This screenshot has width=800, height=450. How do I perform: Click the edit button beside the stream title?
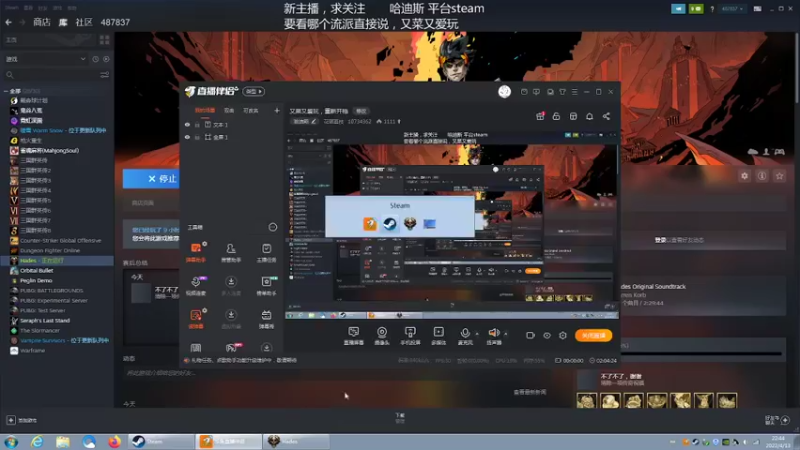[x=361, y=111]
